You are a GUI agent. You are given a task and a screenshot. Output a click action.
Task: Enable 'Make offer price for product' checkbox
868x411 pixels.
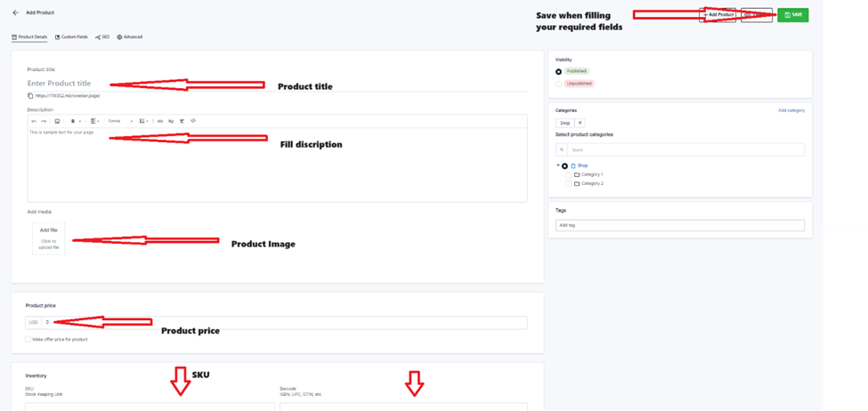28,339
